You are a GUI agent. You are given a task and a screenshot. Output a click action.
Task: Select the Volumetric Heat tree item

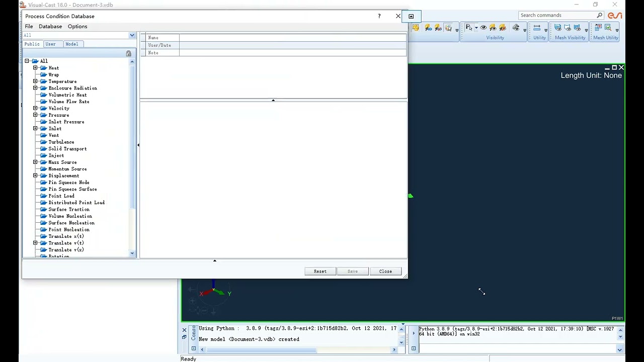67,95
